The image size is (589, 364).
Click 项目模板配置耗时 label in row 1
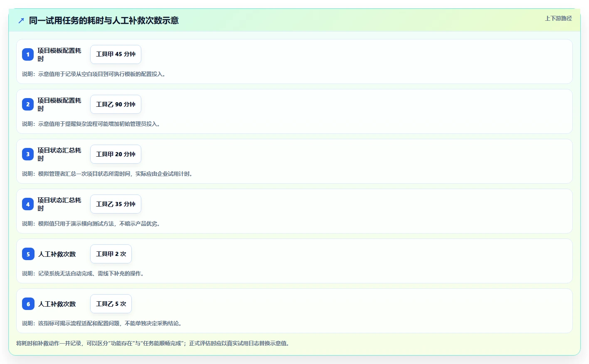(59, 54)
